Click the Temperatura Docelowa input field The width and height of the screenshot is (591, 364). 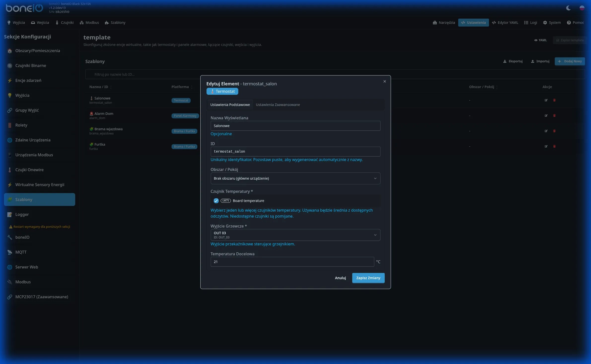coord(292,262)
